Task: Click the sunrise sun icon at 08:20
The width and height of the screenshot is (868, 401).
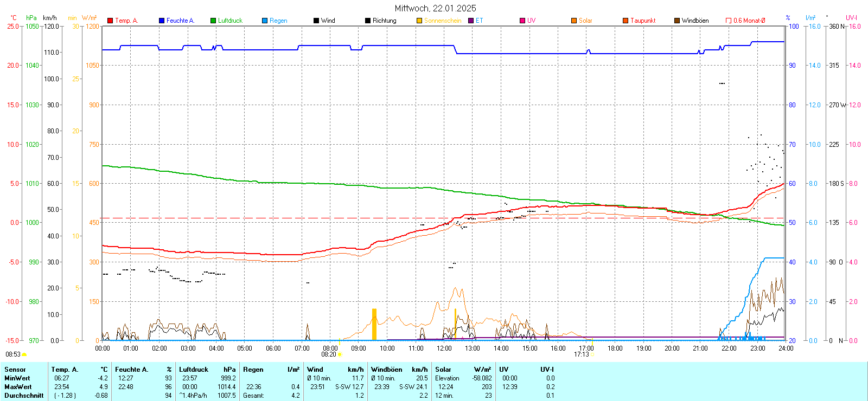Action: [x=340, y=355]
